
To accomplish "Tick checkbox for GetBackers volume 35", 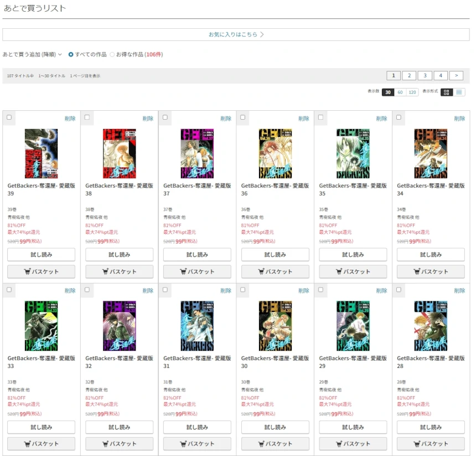I will point(320,117).
